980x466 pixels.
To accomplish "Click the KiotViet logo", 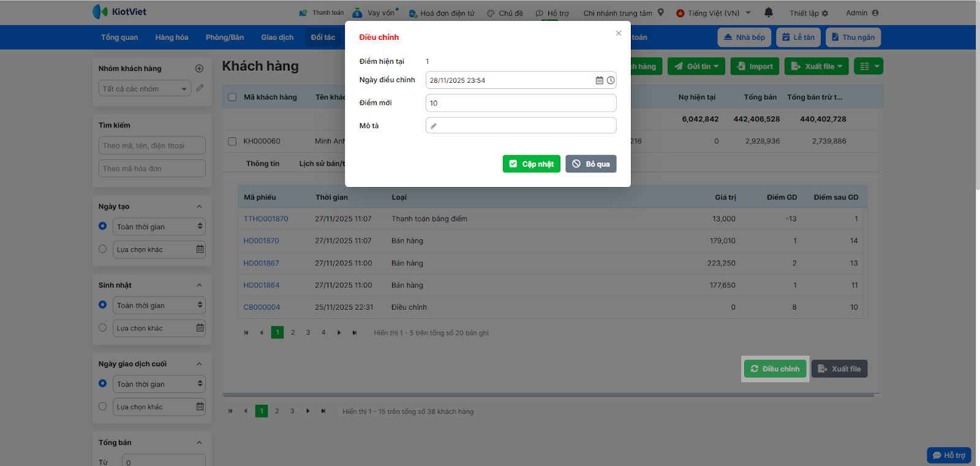I will [119, 12].
